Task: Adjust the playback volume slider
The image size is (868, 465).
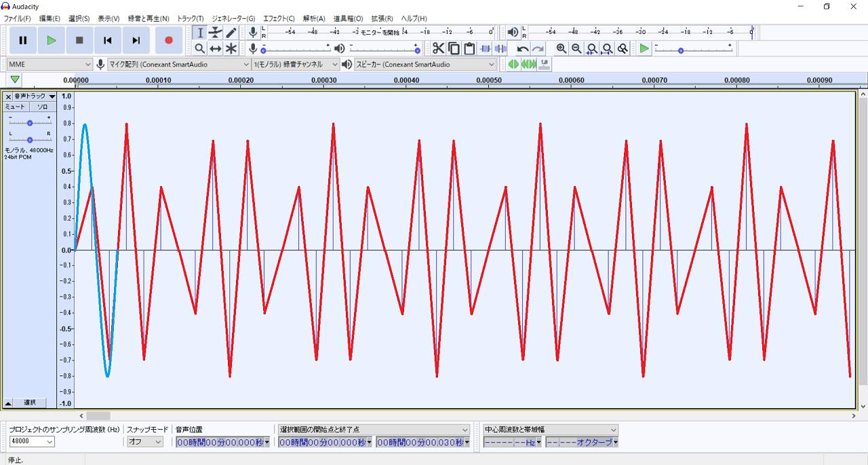Action: [384, 49]
